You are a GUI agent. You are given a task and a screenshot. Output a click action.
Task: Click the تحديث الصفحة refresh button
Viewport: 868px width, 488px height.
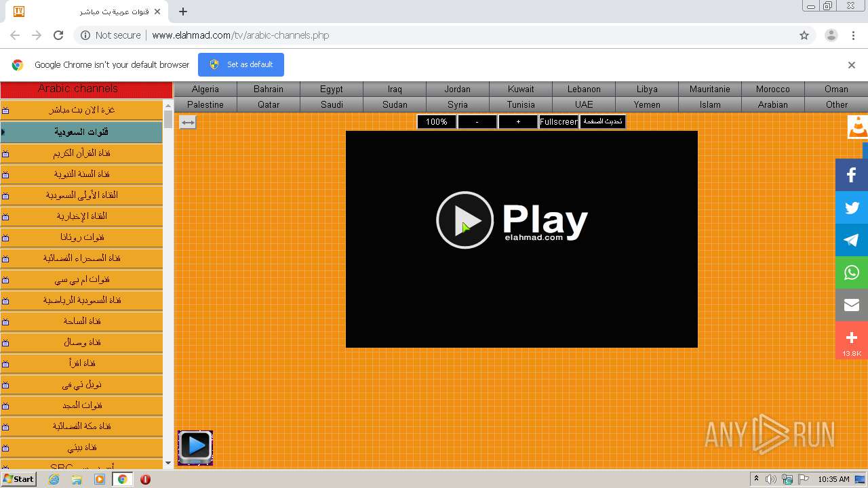pyautogui.click(x=602, y=122)
